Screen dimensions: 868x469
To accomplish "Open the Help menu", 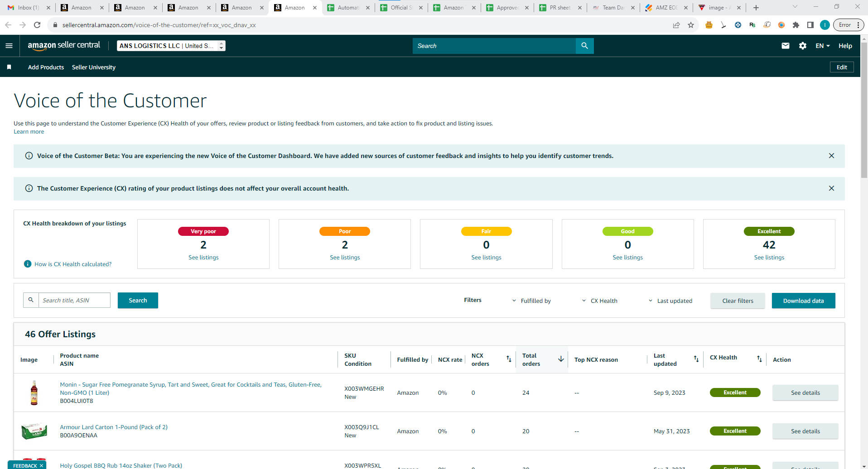I will (x=845, y=46).
